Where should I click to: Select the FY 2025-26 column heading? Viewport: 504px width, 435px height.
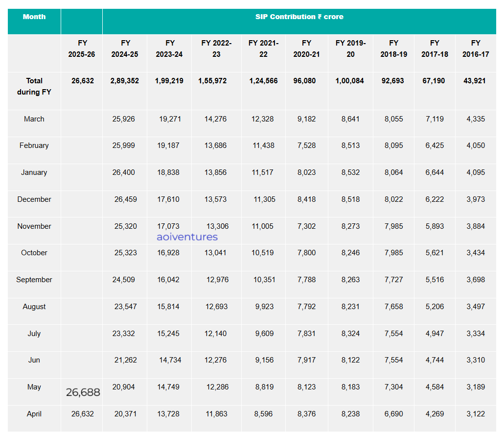(x=82, y=48)
